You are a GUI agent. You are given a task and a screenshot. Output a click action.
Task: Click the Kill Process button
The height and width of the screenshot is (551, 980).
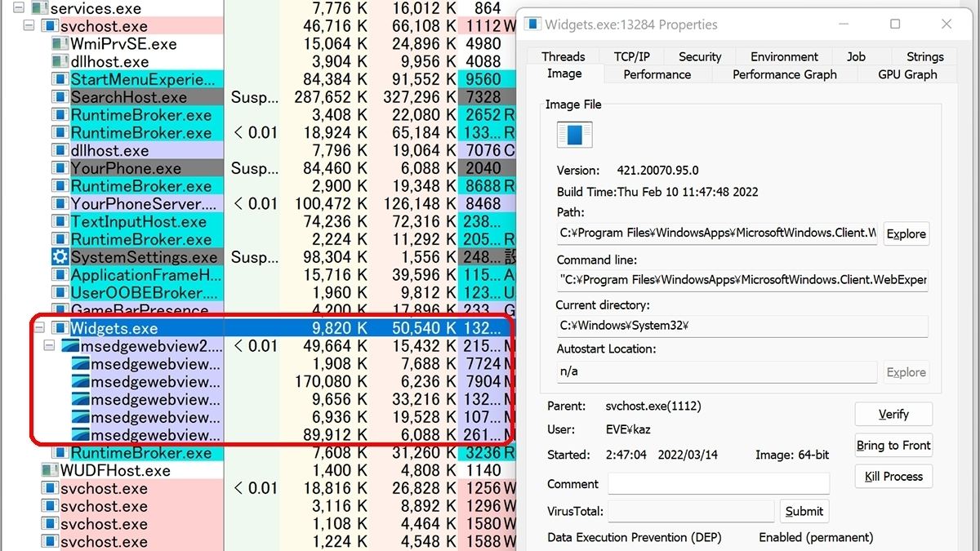click(893, 476)
